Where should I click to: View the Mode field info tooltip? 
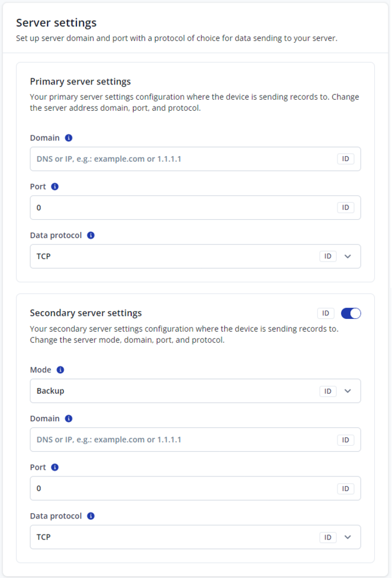(x=59, y=370)
